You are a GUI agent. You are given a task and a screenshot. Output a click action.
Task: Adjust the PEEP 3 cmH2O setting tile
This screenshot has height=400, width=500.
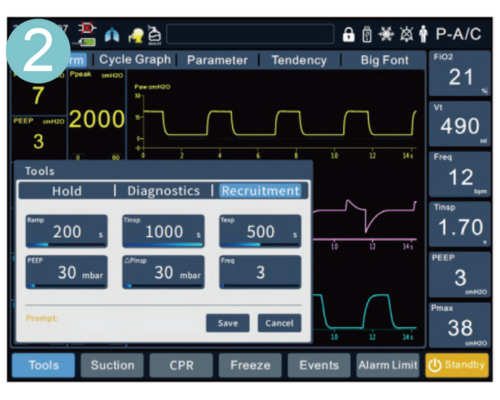pyautogui.click(x=460, y=275)
